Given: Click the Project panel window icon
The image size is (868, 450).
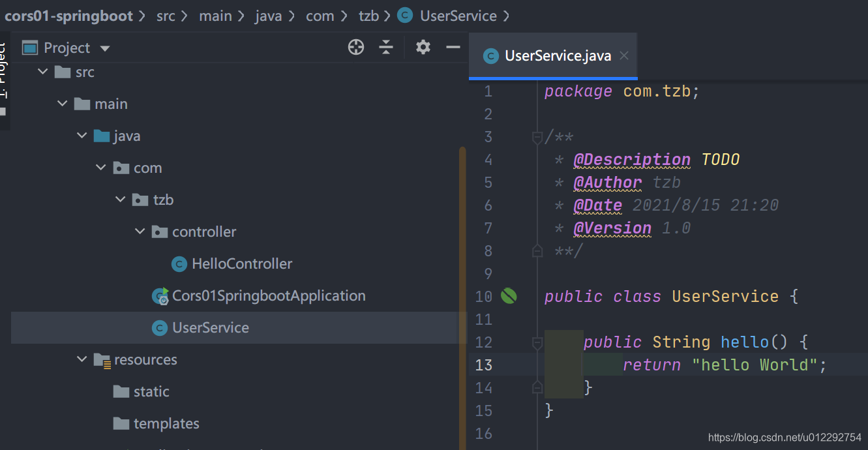Looking at the screenshot, I should coord(30,48).
